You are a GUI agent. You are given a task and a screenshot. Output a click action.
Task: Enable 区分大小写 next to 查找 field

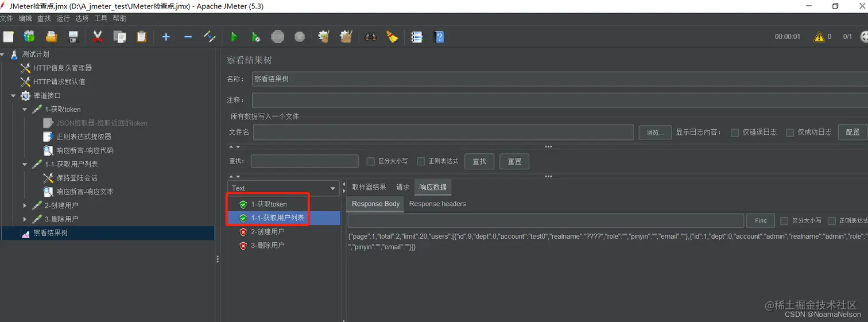click(371, 161)
